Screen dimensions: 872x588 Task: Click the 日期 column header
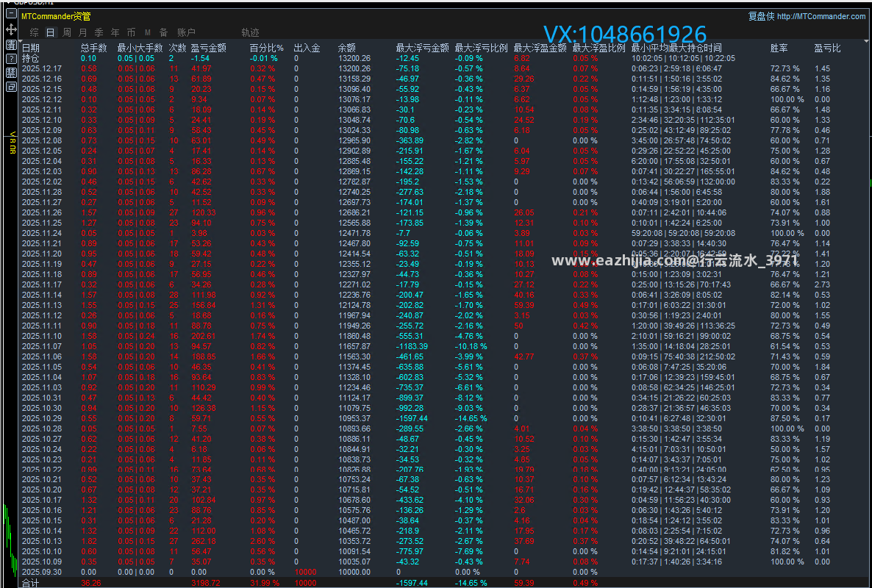point(31,49)
